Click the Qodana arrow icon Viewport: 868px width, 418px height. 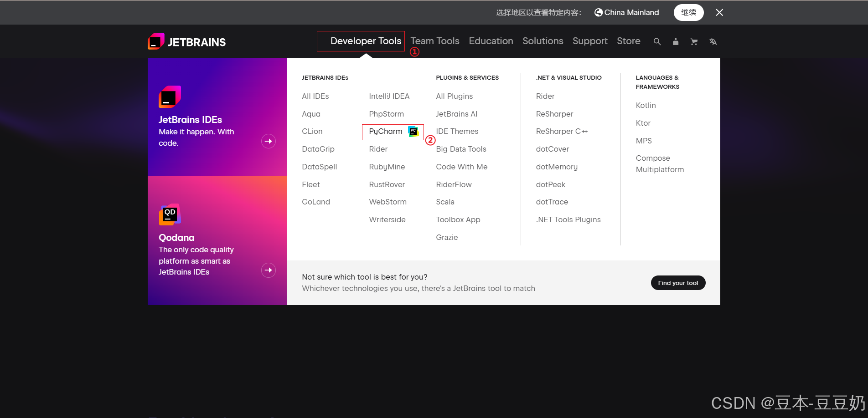tap(269, 270)
